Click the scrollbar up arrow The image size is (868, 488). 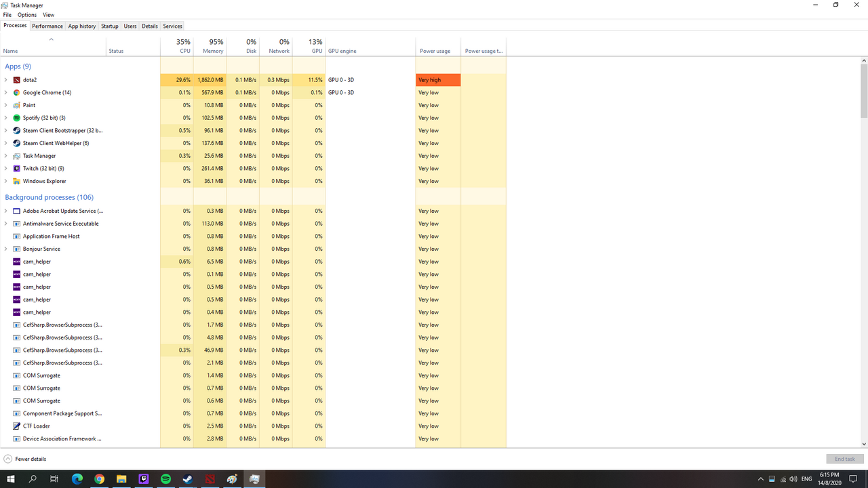point(864,60)
